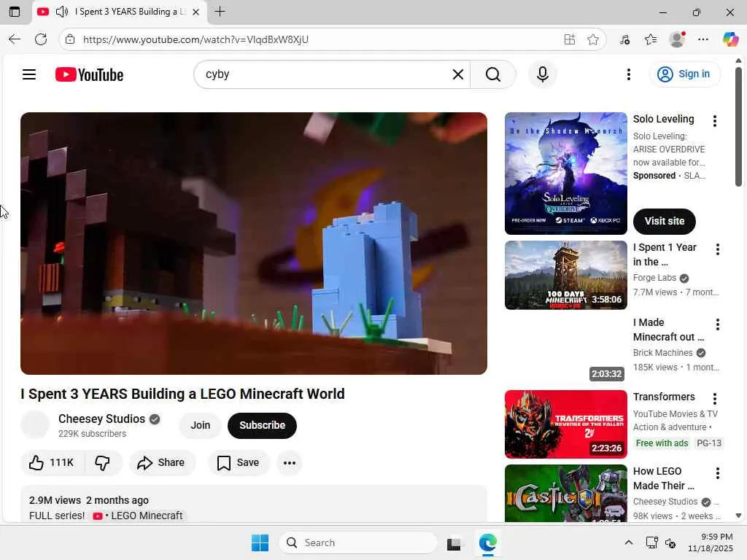
Task: Add page to favorites star
Action: [x=592, y=39]
